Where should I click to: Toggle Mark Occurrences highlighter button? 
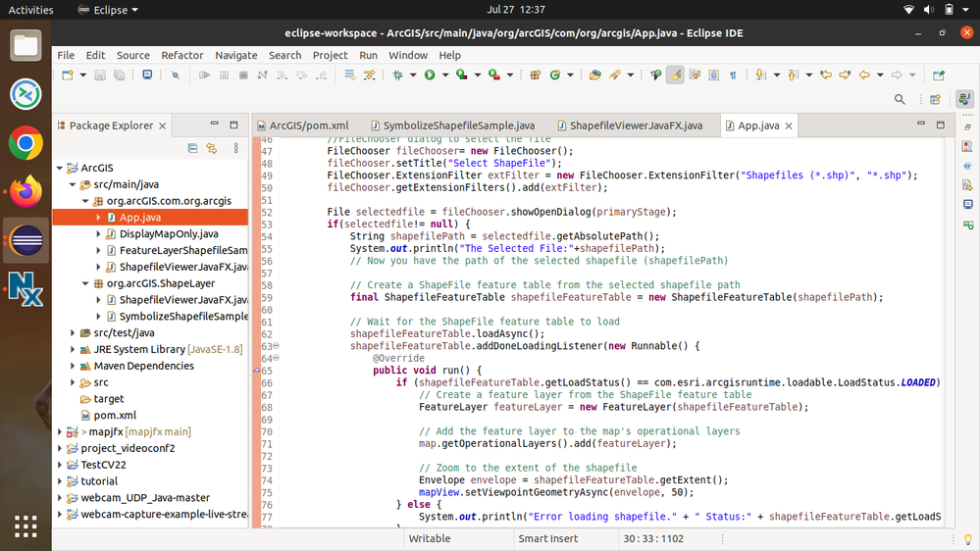(x=675, y=75)
